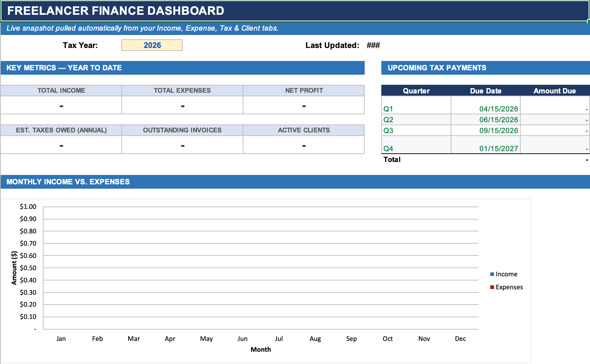This screenshot has height=364, width=590.
Task: Click the MONTHLY INCOME VS. EXPENSES header
Action: click(x=295, y=182)
